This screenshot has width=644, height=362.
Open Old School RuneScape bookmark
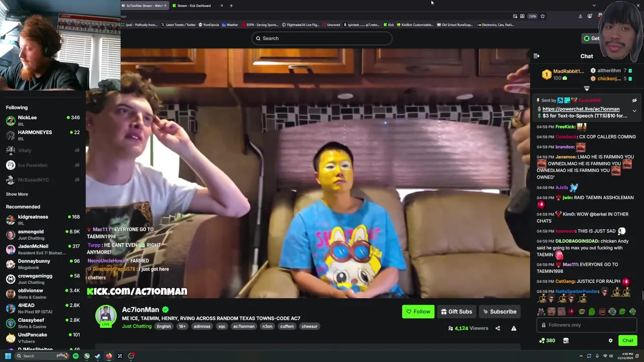pyautogui.click(x=455, y=25)
